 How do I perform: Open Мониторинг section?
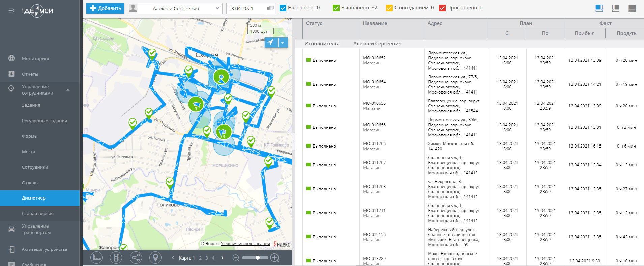click(36, 58)
